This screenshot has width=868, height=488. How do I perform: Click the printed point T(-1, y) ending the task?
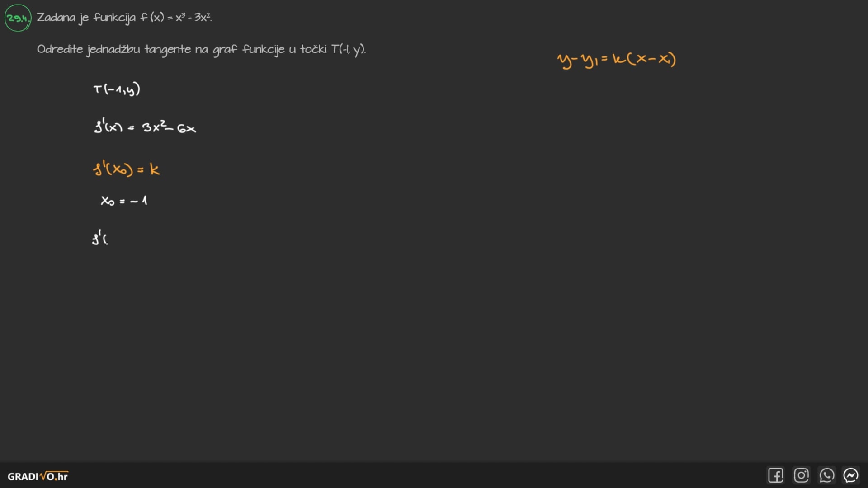[348, 49]
